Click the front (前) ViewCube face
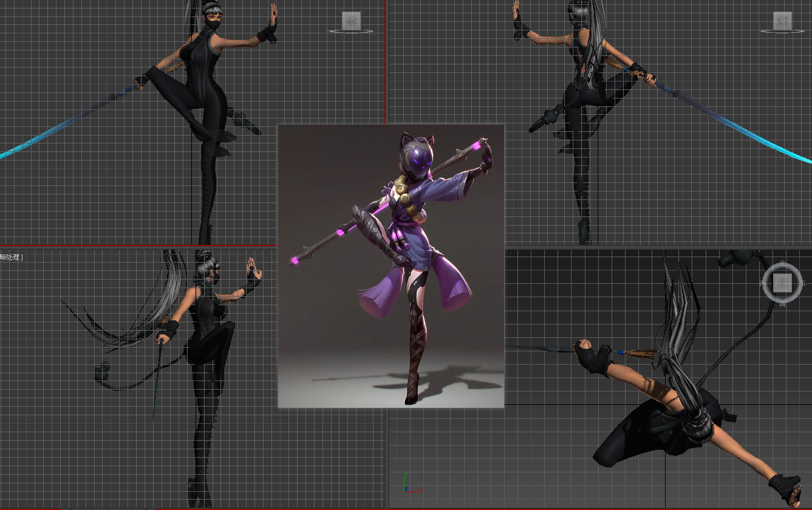Image resolution: width=812 pixels, height=510 pixels. pos(351,21)
